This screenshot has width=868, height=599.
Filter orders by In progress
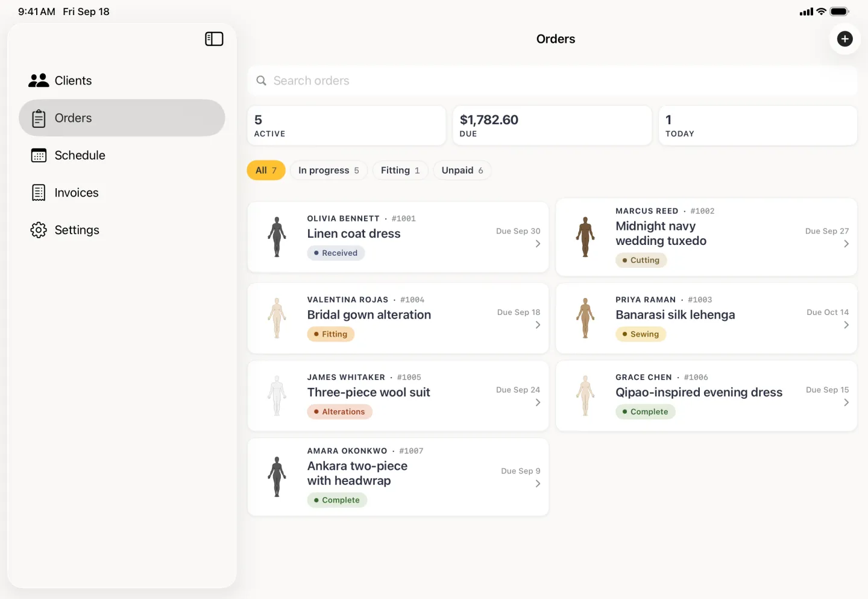(329, 171)
